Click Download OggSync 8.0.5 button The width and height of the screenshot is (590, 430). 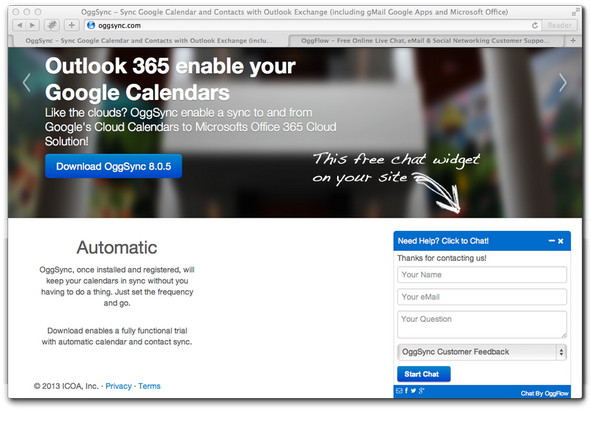click(113, 166)
